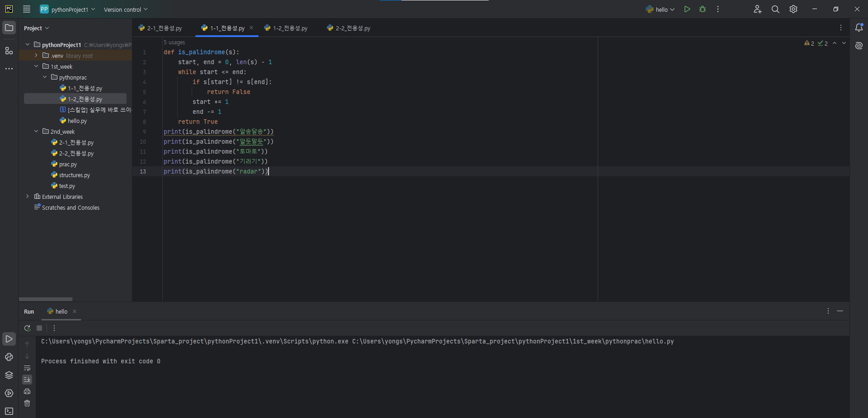Viewport: 868px width, 418px height.
Task: Open Scratches and Consoles node
Action: [x=67, y=207]
